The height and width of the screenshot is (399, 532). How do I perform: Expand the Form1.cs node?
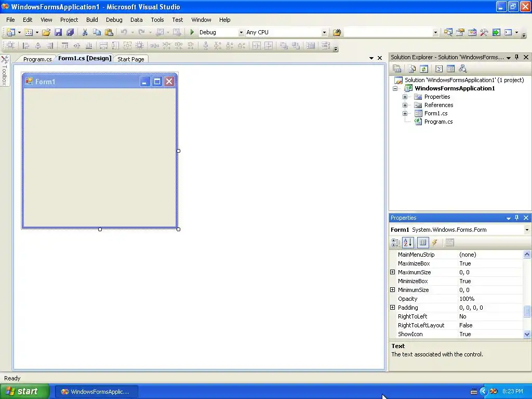pos(405,113)
